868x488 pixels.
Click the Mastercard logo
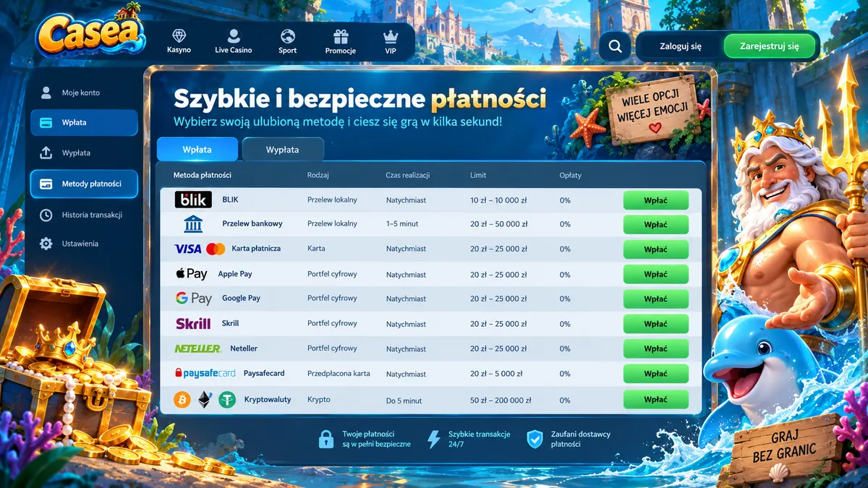click(216, 249)
